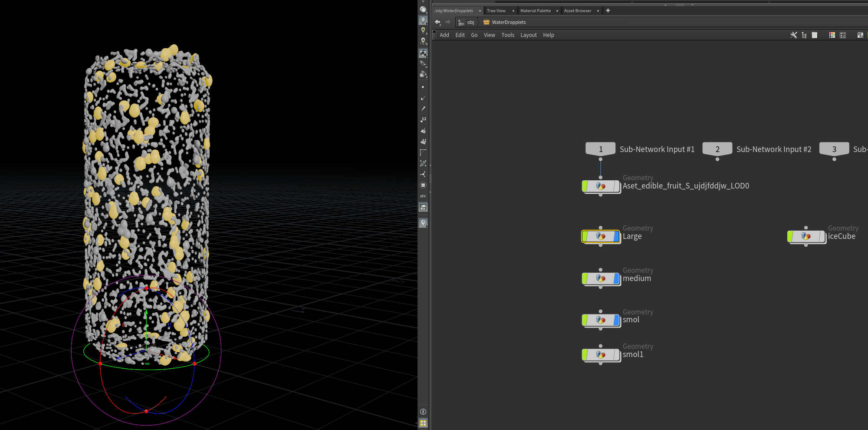Toggle display points dot icon
The width and height of the screenshot is (868, 430).
click(423, 87)
